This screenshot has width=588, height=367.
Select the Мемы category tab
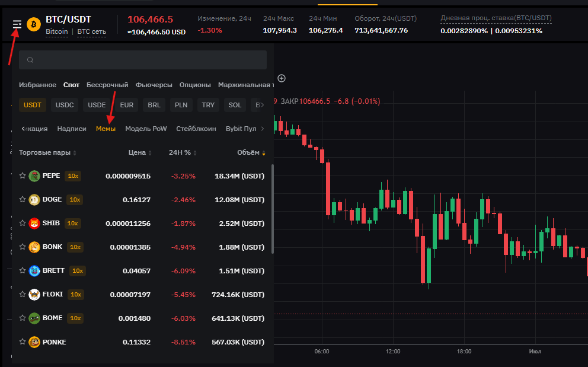[106, 129]
